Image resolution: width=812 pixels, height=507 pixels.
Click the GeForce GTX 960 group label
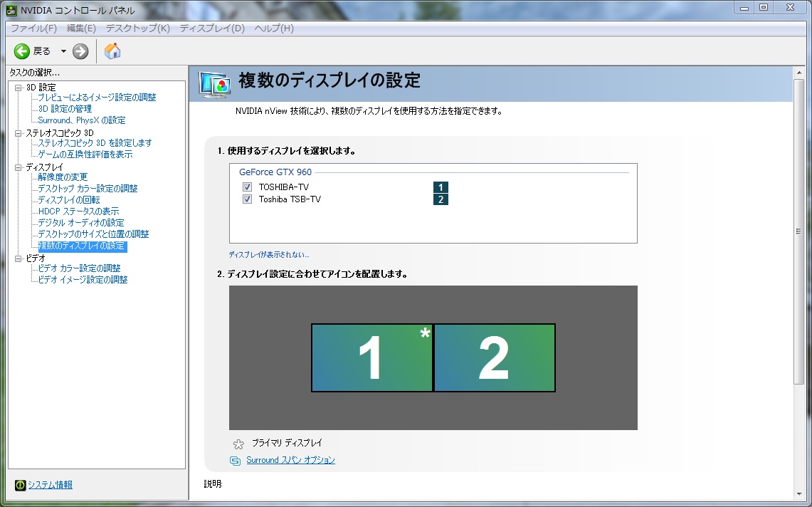click(275, 172)
